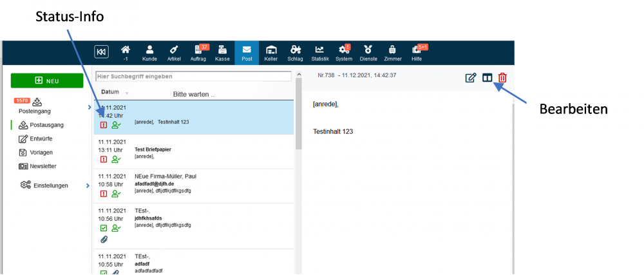Select the Entwürfe folder
Viewport: 644px width, 275px height.
[41, 138]
